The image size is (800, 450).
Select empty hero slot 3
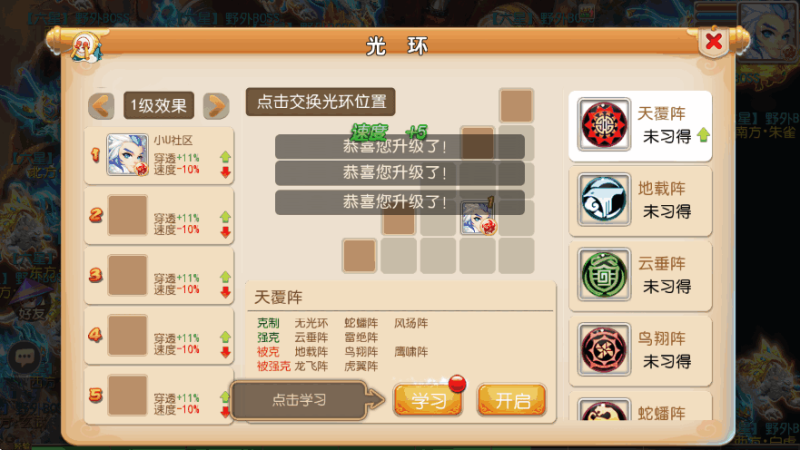tap(128, 275)
